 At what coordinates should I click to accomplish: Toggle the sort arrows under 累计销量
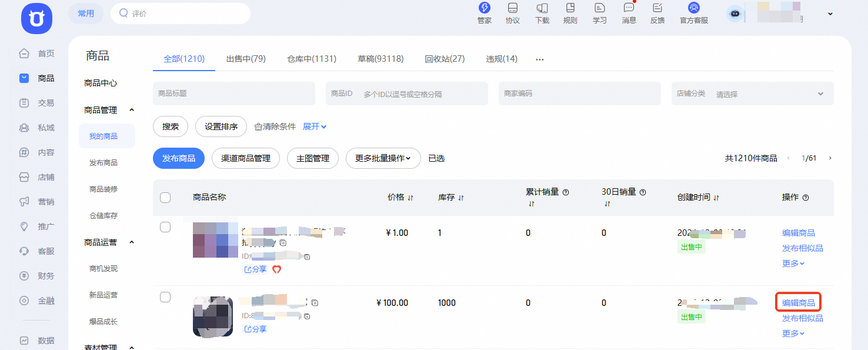[x=531, y=204]
